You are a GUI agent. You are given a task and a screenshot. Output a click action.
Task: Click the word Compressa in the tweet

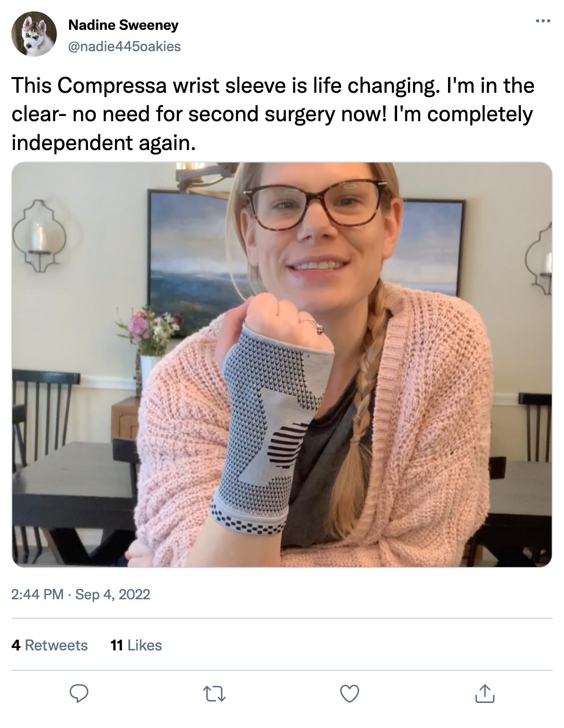click(113, 86)
